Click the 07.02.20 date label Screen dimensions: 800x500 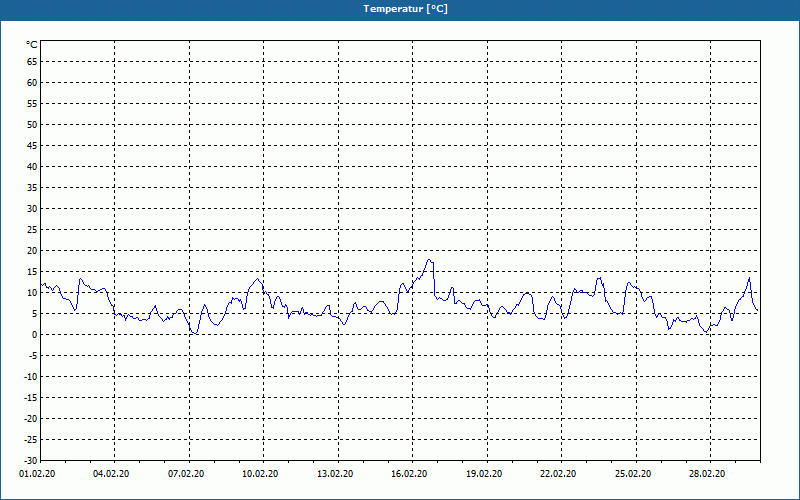[186, 474]
